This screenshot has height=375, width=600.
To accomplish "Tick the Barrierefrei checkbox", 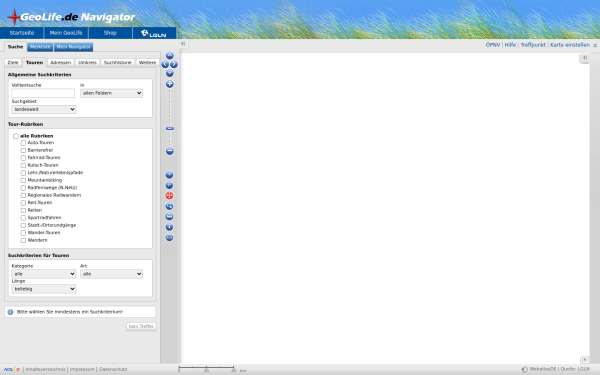I will click(x=23, y=150).
